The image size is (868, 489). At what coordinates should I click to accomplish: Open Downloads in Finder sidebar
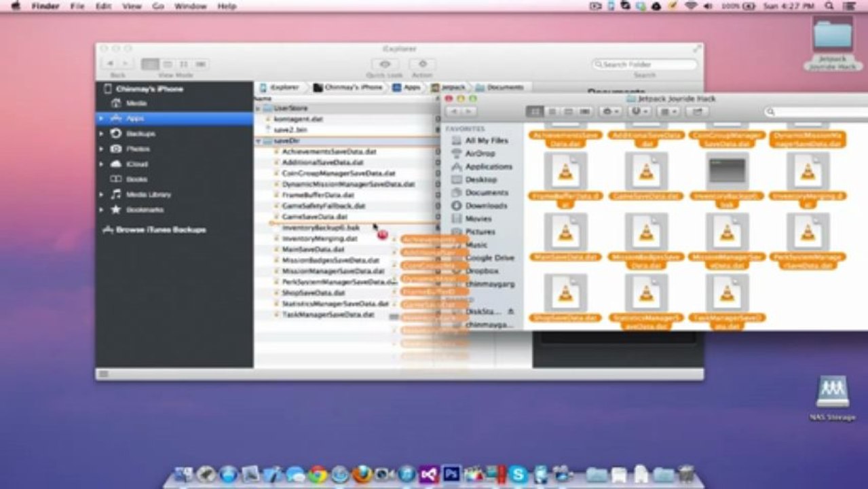click(x=479, y=205)
